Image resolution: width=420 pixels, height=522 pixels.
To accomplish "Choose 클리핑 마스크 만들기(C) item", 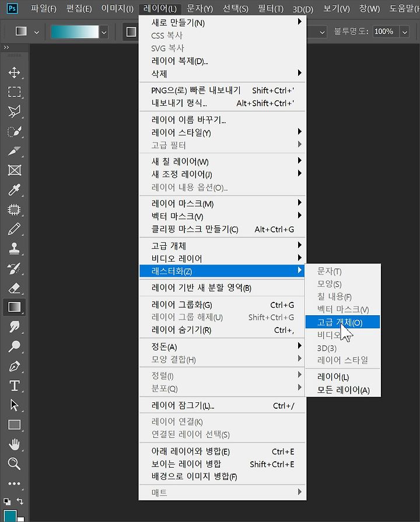I will 222,229.
